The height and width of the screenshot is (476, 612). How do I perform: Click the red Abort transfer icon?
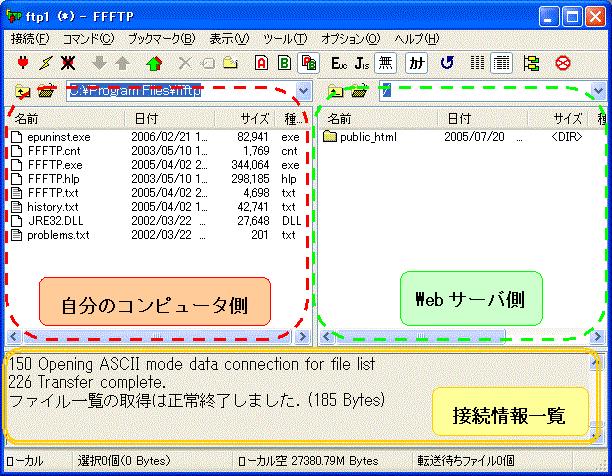click(x=562, y=63)
